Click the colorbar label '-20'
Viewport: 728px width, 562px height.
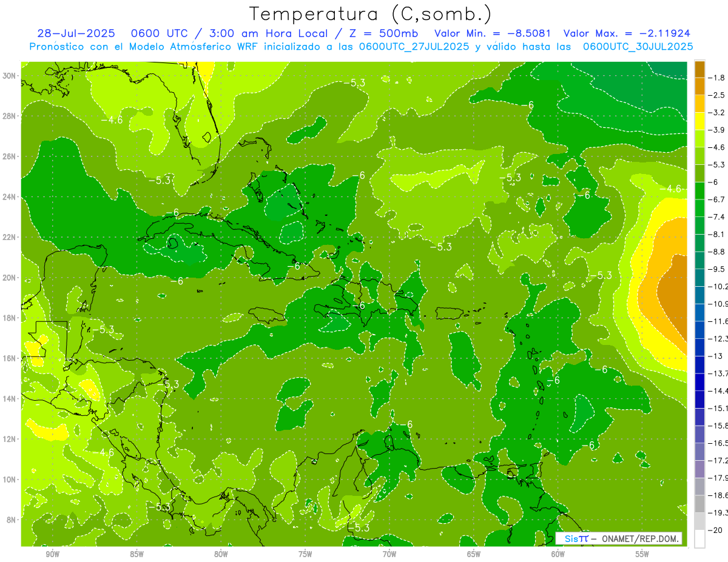pos(715,530)
